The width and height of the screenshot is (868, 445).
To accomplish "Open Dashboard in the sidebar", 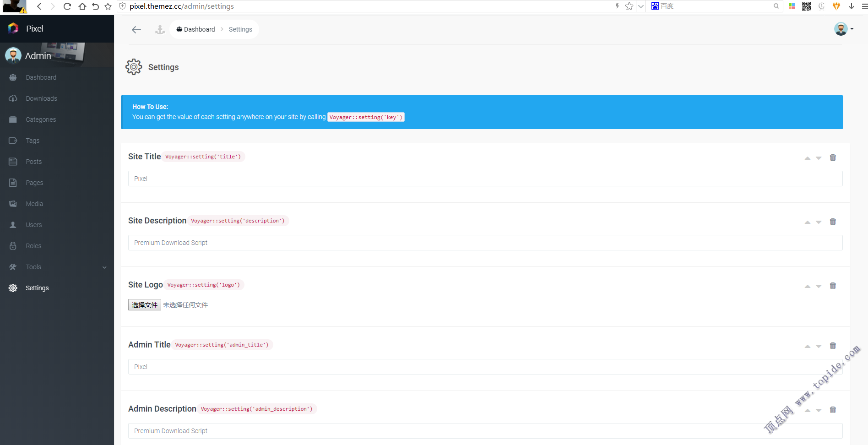I will (x=41, y=77).
